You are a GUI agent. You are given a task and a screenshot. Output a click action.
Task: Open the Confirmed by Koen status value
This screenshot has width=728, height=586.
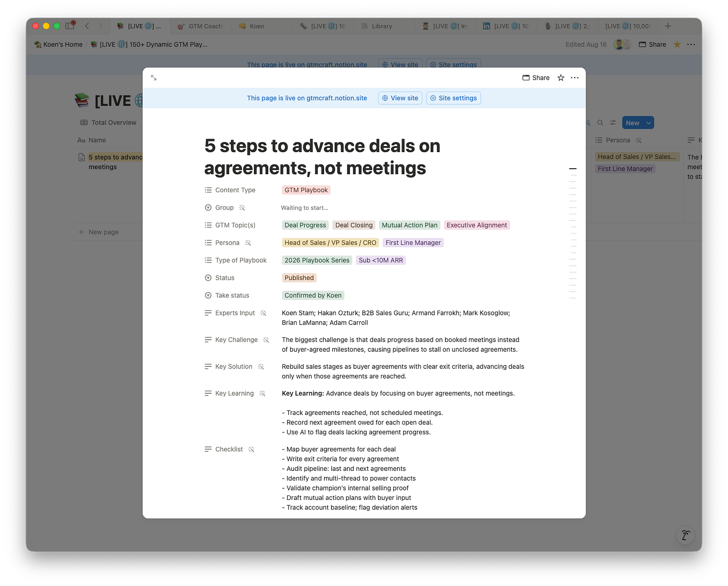[x=313, y=295]
